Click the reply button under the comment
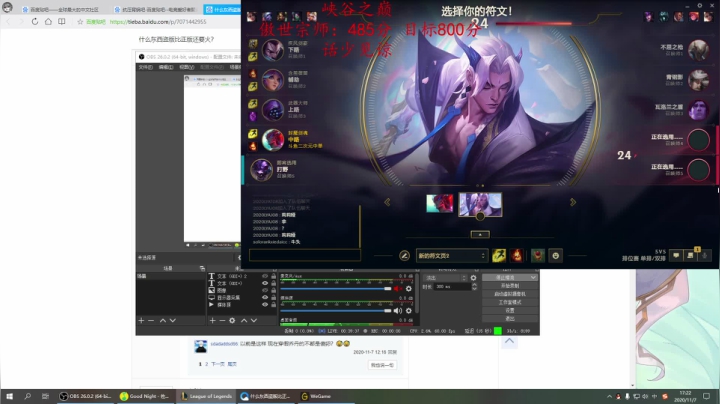The image size is (720, 404). (382, 365)
